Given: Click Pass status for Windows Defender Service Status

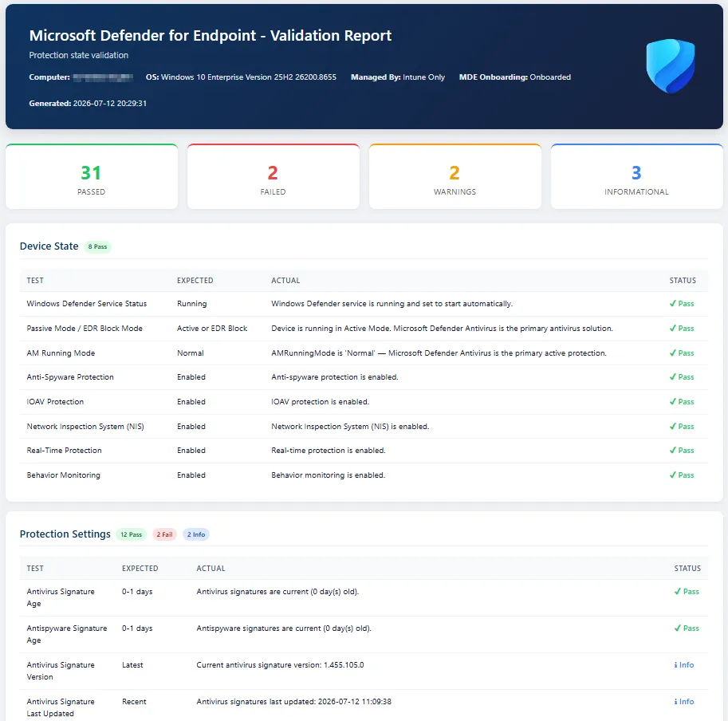Looking at the screenshot, I should (x=682, y=304).
